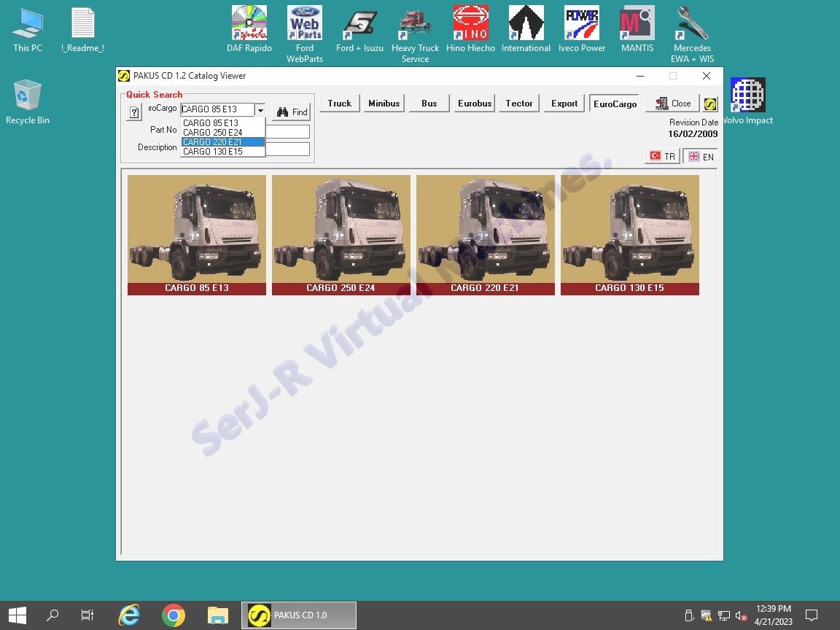Launch DAF Rapido shortcut

point(249,30)
